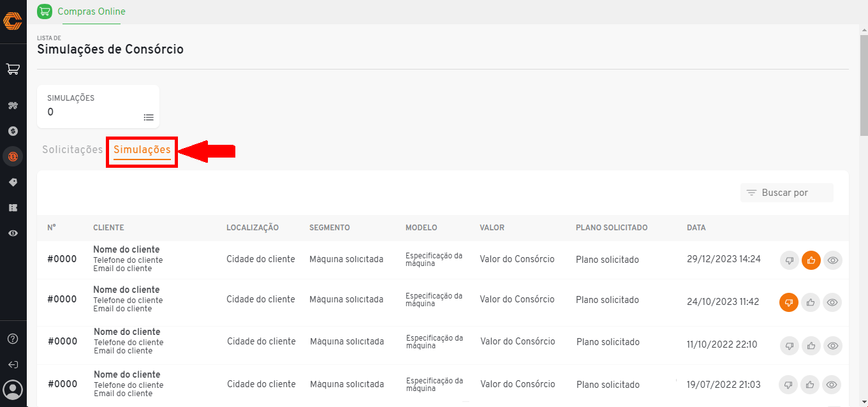Switch to the Solicitações tab

tap(73, 150)
